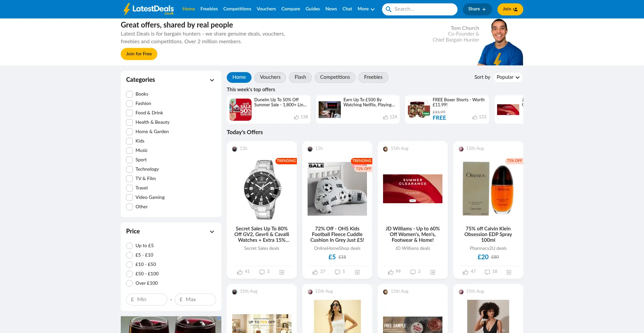This screenshot has height=333, width=644.
Task: Tick the Health & Beauty checkbox
Action: coord(129,122)
